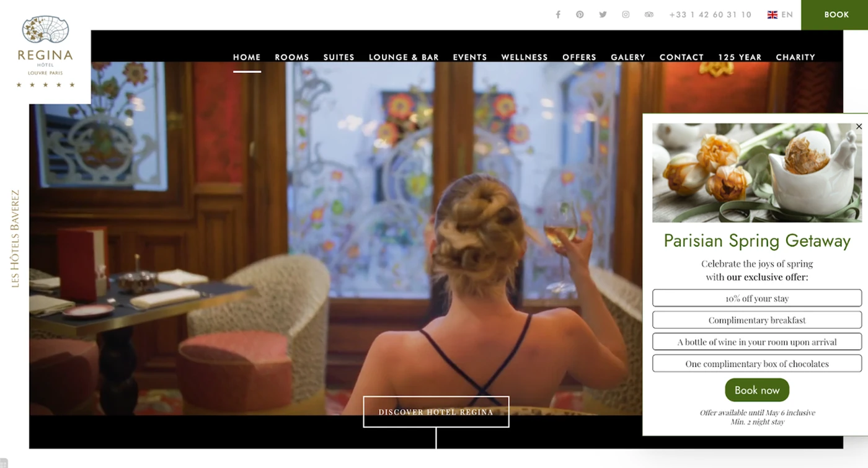Click the Complimentary breakfast offer box
The height and width of the screenshot is (468, 868).
click(x=757, y=320)
